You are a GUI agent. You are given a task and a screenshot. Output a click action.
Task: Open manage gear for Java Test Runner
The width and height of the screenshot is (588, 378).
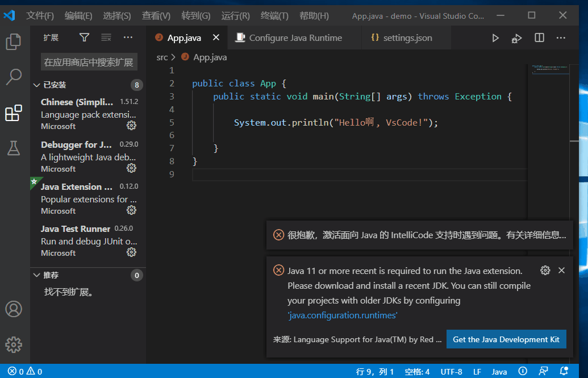coord(131,252)
